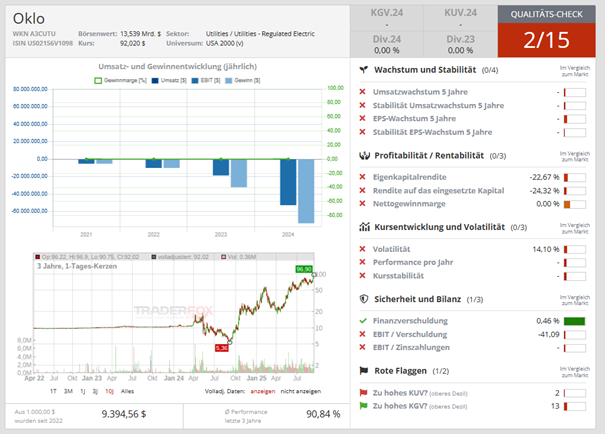Image resolution: width=605 pixels, height=434 pixels.
Task: Click the red X next to EBIT / Verschuldung
Action: (362, 334)
